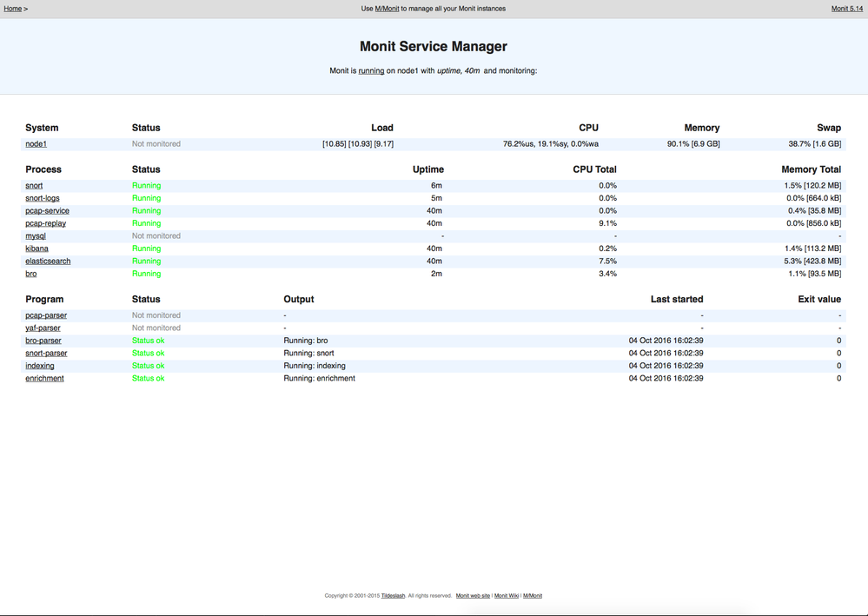Viewport: 868px width, 616px height.
Task: Open the bro process details
Action: pyautogui.click(x=30, y=274)
